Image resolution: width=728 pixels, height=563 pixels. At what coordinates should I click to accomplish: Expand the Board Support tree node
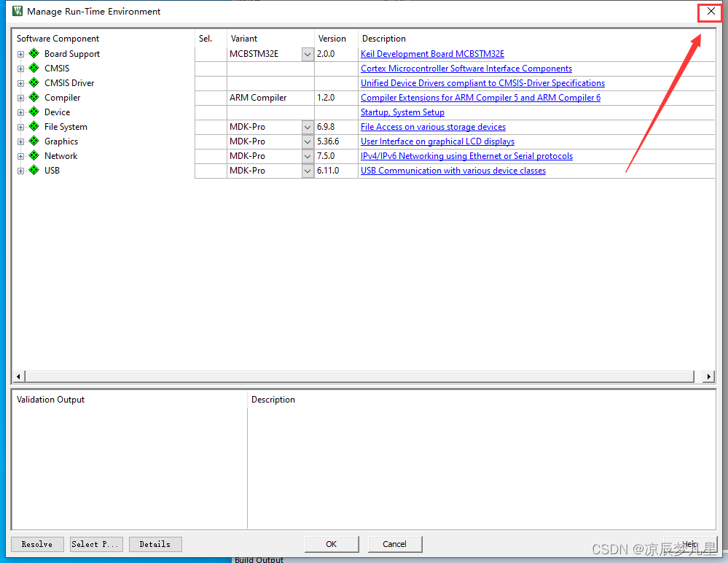click(20, 55)
